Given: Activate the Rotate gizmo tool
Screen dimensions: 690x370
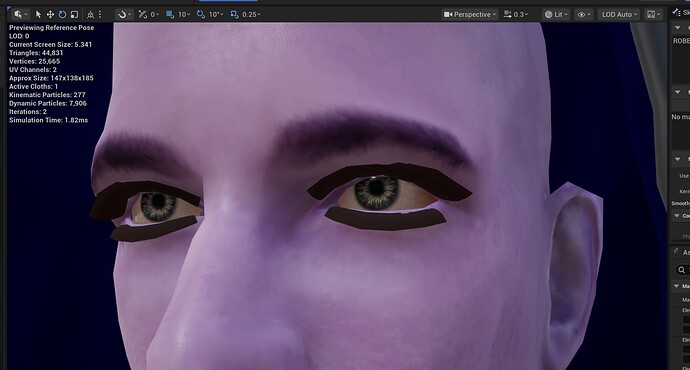Looking at the screenshot, I should point(62,15).
